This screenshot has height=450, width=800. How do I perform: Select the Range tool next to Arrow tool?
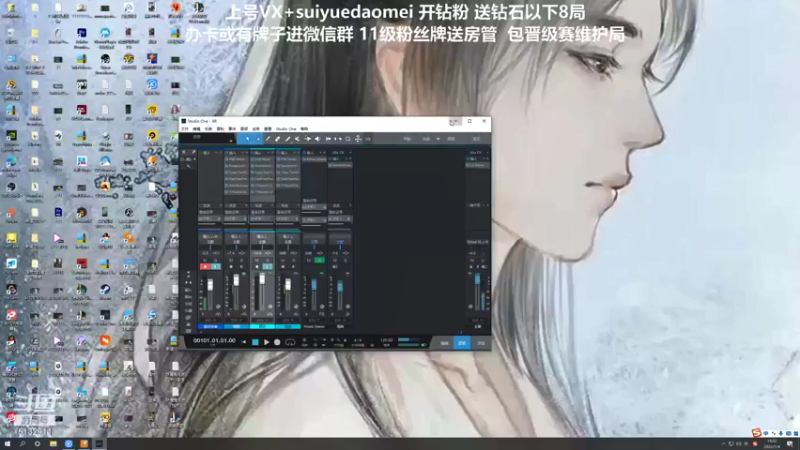(x=258, y=138)
